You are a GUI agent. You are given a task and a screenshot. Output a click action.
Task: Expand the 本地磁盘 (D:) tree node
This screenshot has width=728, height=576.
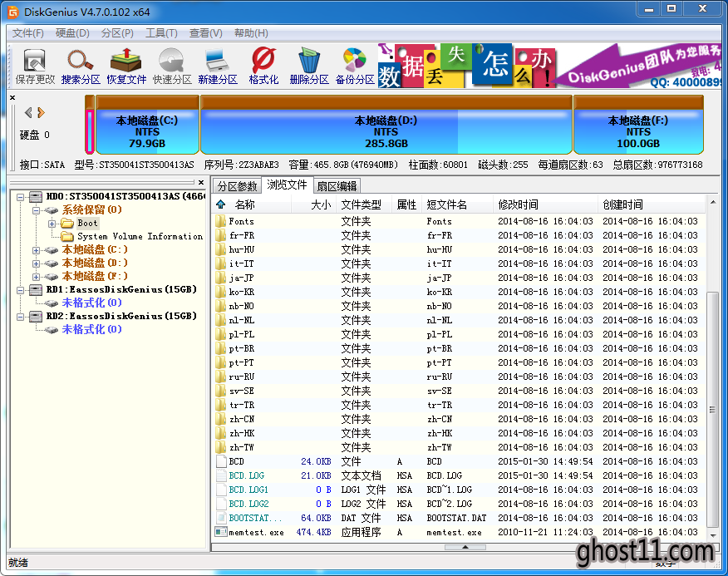click(37, 263)
